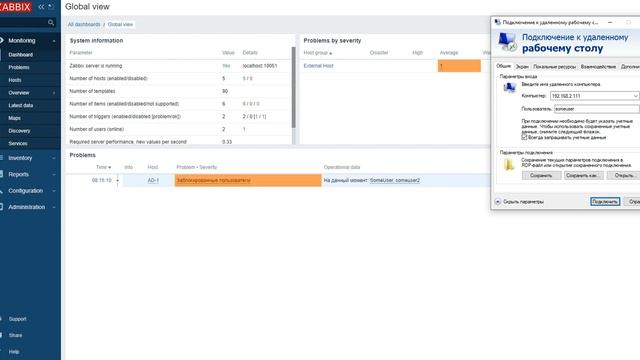640x360 pixels.
Task: Open Problems in the Monitoring menu
Action: [x=19, y=67]
